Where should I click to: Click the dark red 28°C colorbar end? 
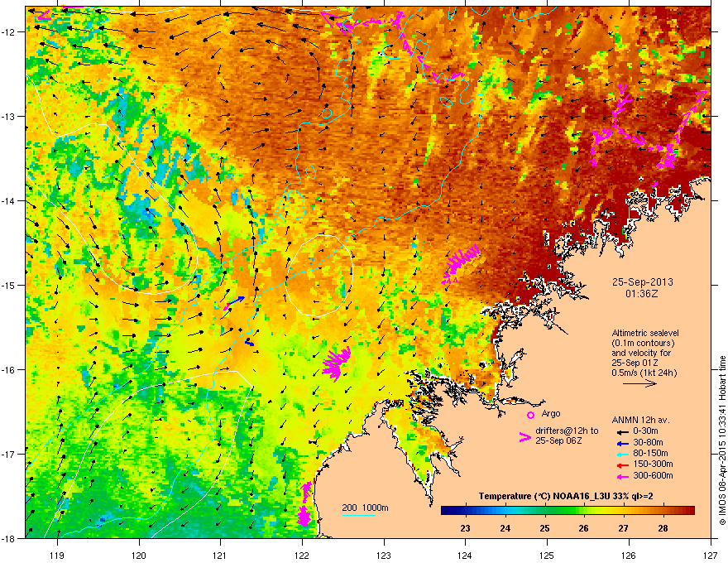(686, 511)
